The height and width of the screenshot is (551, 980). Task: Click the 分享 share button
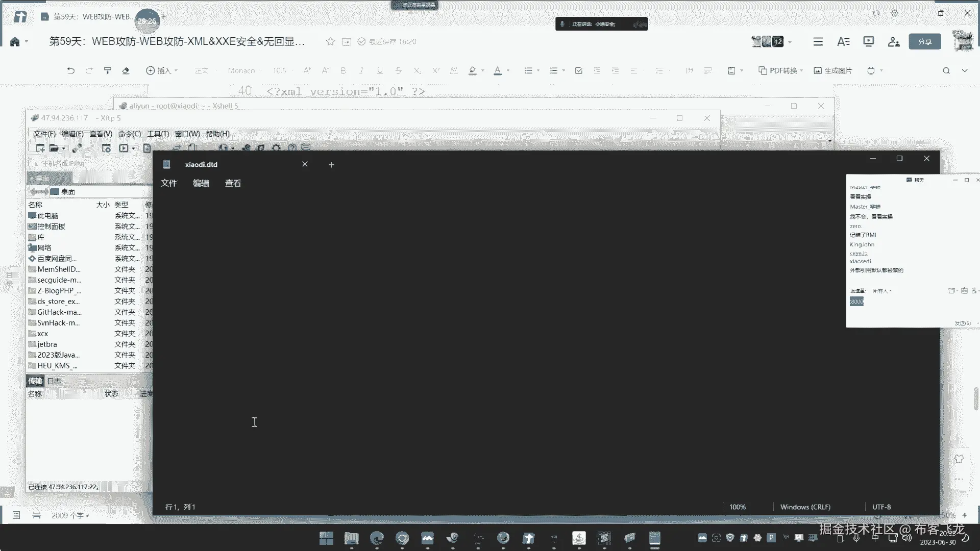coord(924,41)
